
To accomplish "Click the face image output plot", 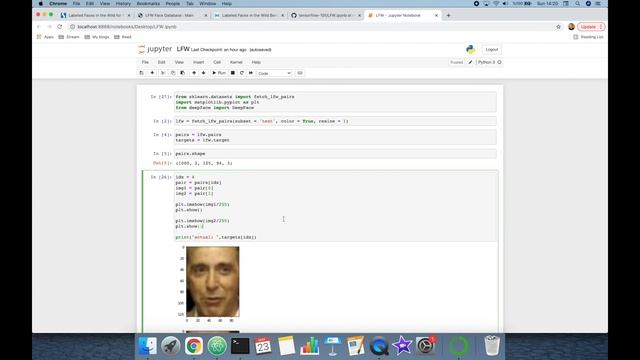I will 213,282.
